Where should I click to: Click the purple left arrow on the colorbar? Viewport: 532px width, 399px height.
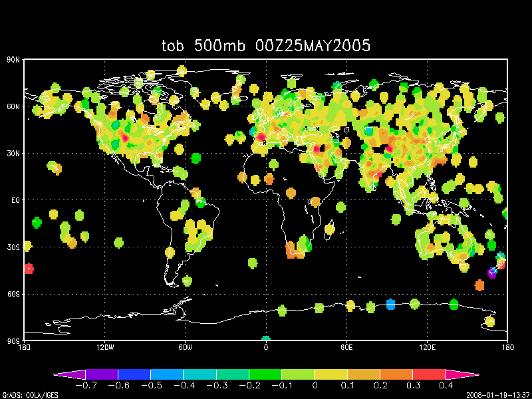click(x=64, y=374)
